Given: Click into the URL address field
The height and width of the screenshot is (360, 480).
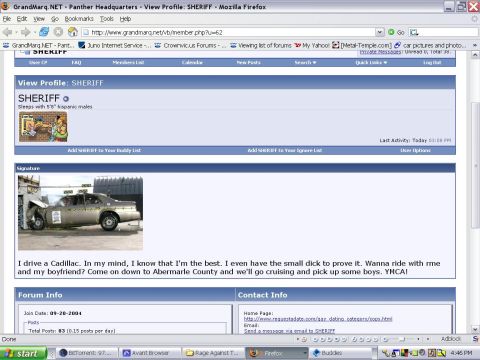Looking at the screenshot, I should pyautogui.click(x=229, y=32).
